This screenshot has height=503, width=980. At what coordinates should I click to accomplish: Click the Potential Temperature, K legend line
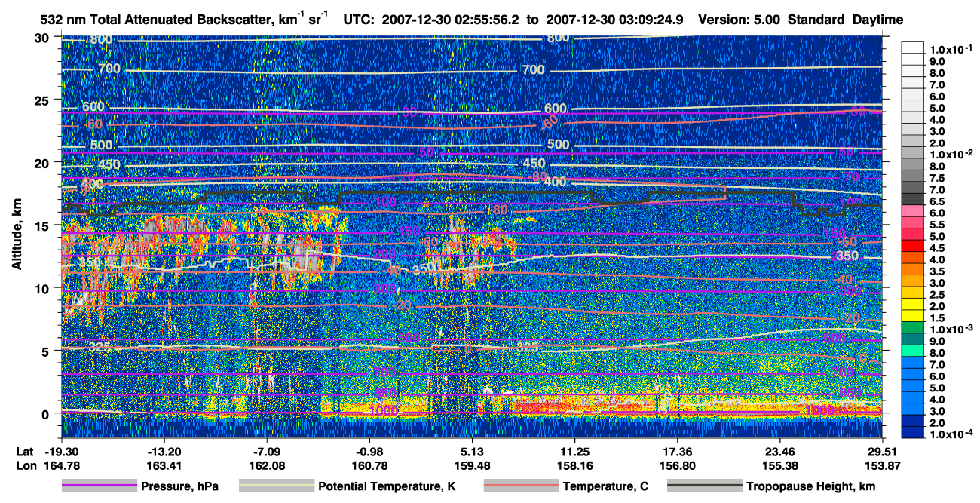[x=276, y=486]
